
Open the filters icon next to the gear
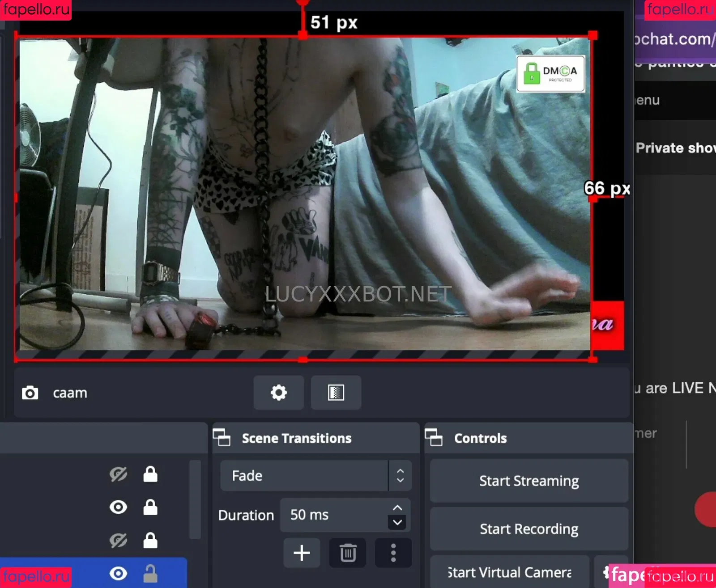tap(337, 393)
